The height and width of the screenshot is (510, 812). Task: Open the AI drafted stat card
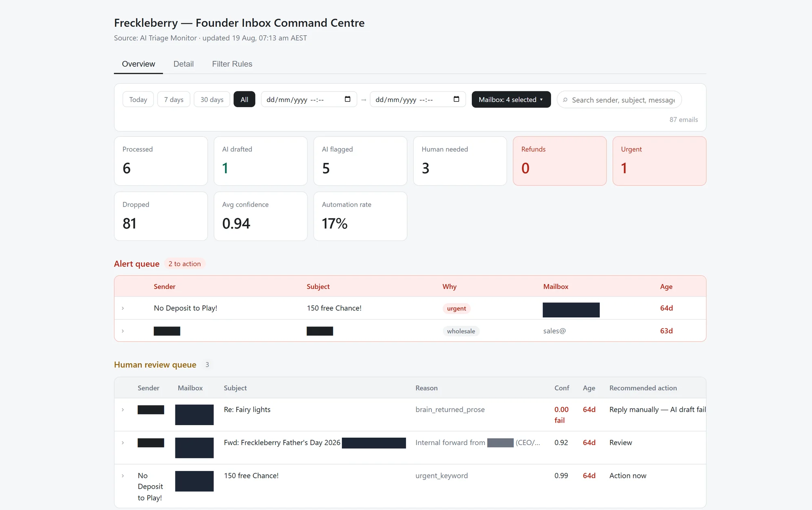point(261,161)
